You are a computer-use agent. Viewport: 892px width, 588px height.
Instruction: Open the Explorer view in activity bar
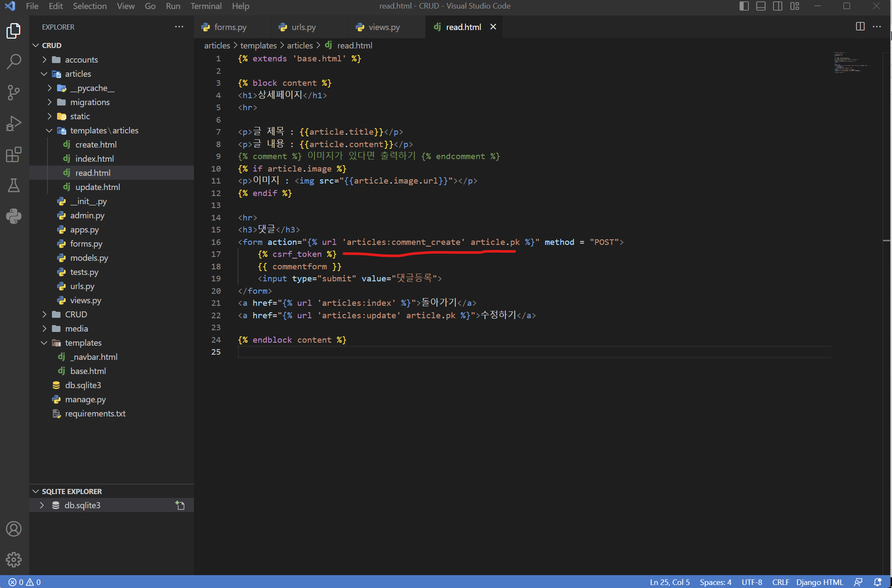click(14, 31)
